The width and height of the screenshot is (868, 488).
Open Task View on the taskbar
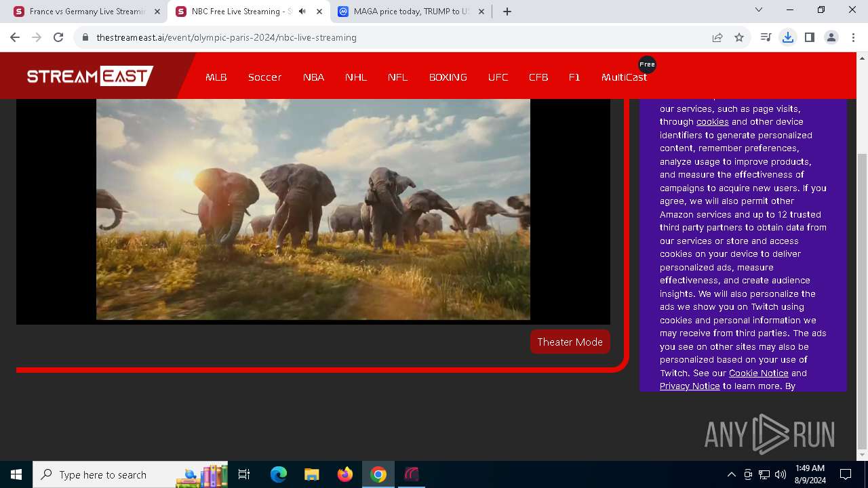244,474
